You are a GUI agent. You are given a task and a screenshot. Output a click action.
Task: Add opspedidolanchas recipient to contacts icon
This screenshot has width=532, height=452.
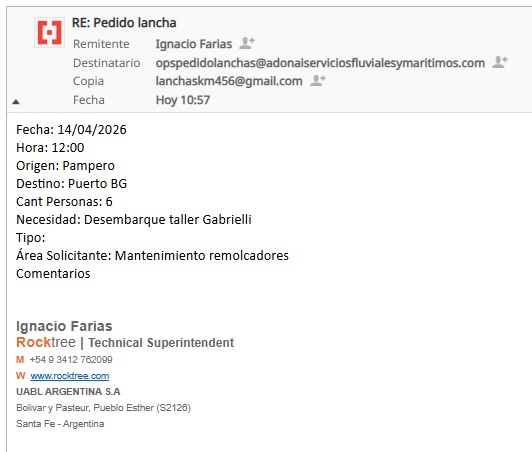pos(500,62)
